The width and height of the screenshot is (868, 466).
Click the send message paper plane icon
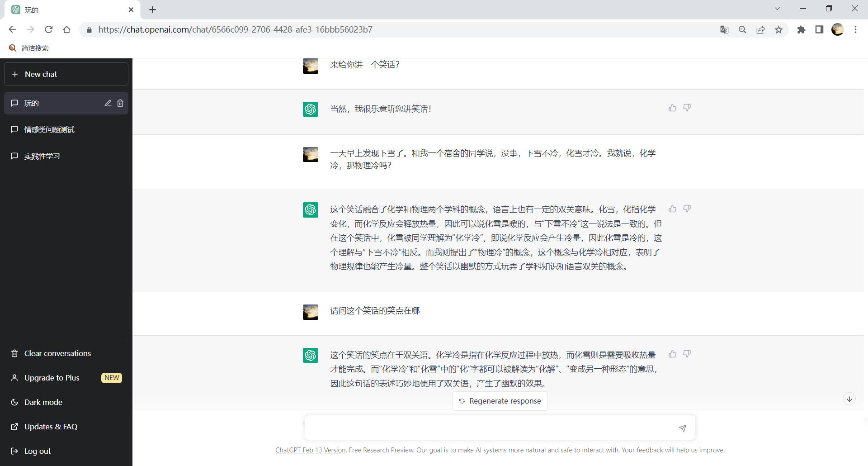[x=682, y=428]
